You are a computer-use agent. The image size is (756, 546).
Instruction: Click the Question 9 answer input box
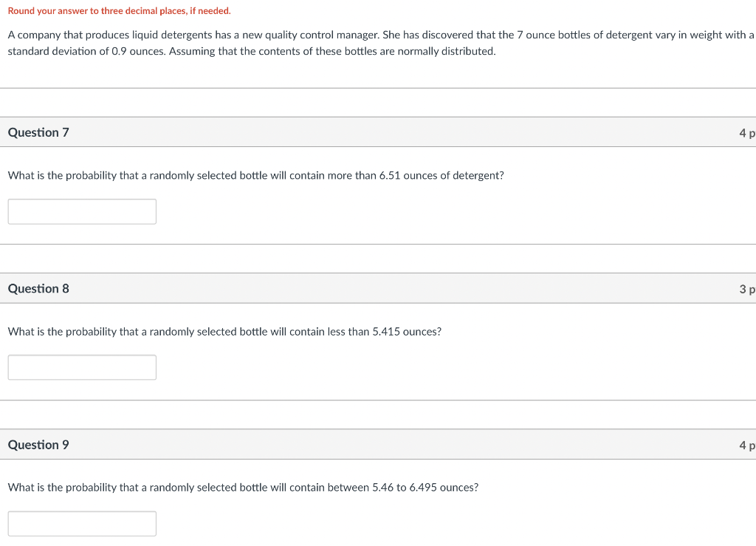81,523
